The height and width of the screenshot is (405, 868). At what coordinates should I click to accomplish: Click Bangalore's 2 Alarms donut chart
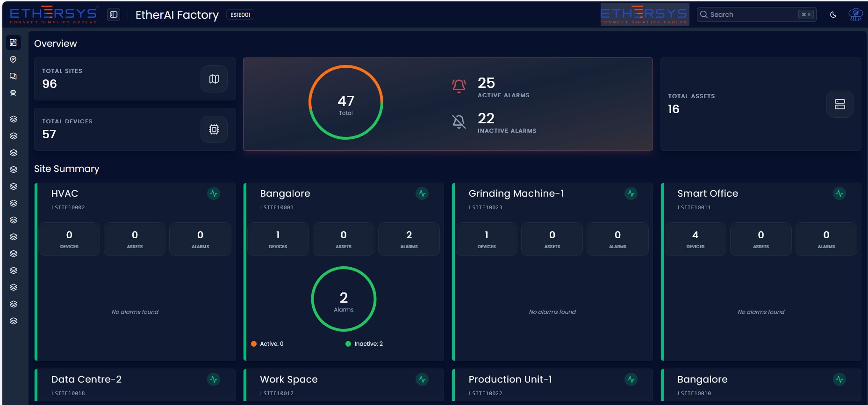(x=344, y=299)
